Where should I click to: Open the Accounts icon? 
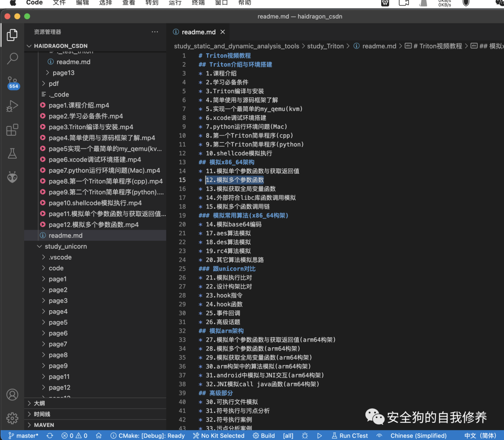click(12, 394)
